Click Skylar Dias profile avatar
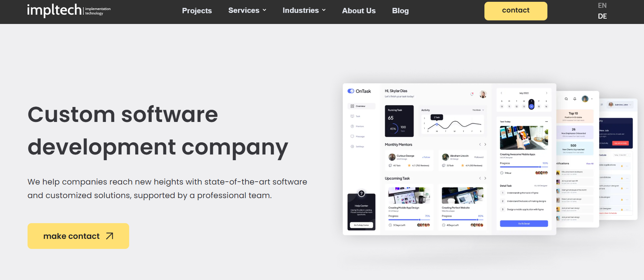 (x=483, y=94)
